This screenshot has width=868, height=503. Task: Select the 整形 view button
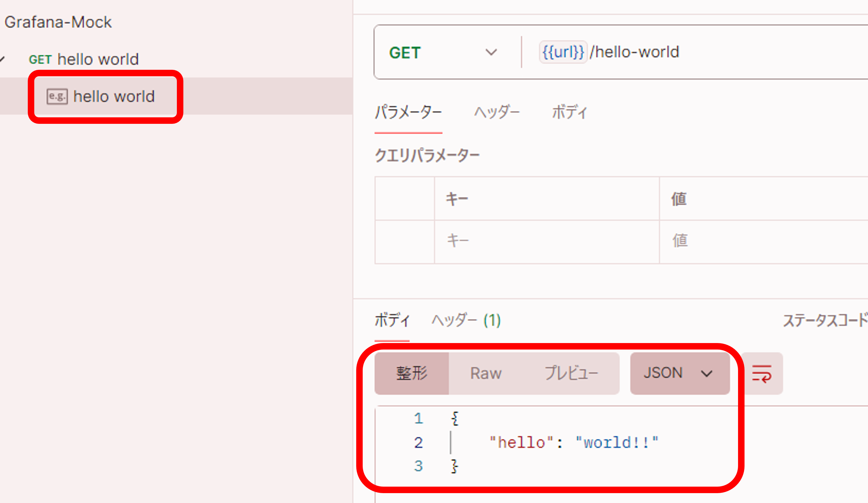pos(411,373)
